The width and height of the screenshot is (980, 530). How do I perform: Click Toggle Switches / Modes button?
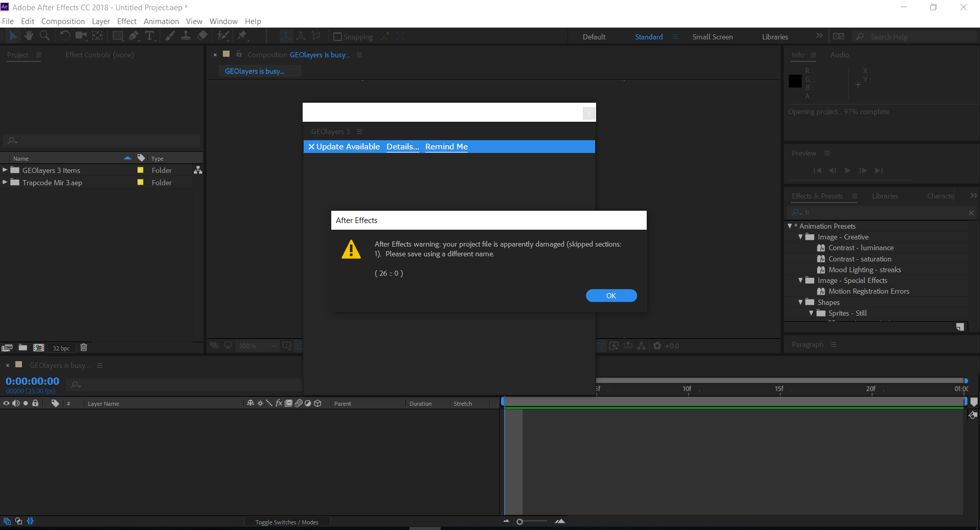click(287, 522)
